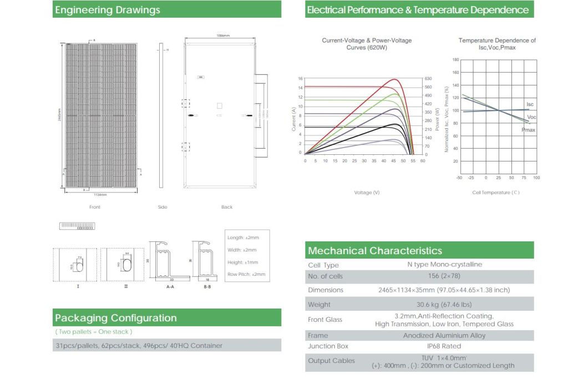
Task: Click the IP68 Rated junction box value
Action: 444,346
